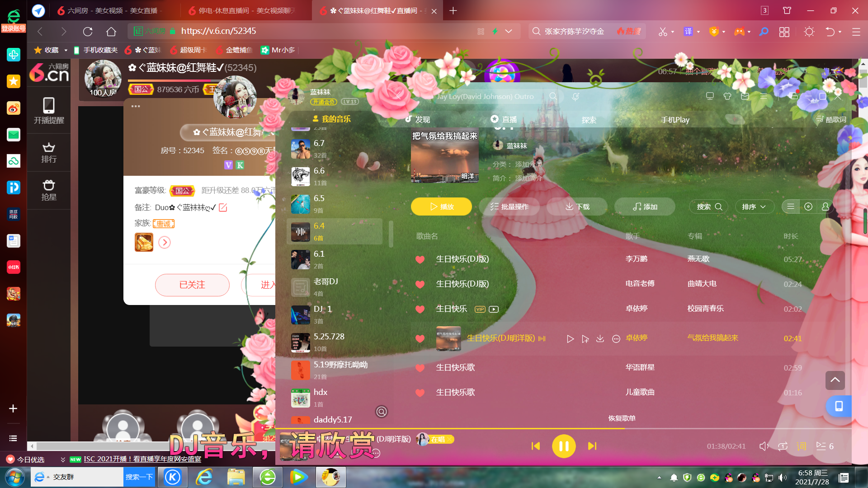Click the 添加 add songs button
Screen dimensions: 868x488
coord(645,206)
